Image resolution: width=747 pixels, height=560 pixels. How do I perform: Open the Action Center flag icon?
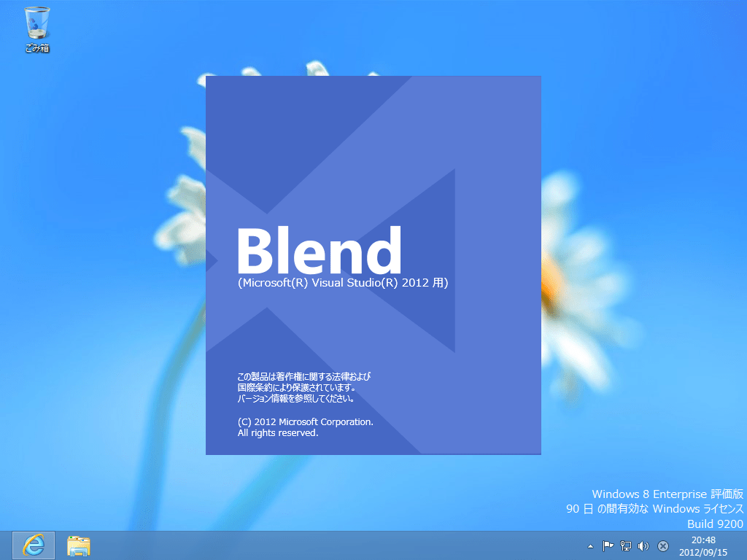pyautogui.click(x=608, y=546)
